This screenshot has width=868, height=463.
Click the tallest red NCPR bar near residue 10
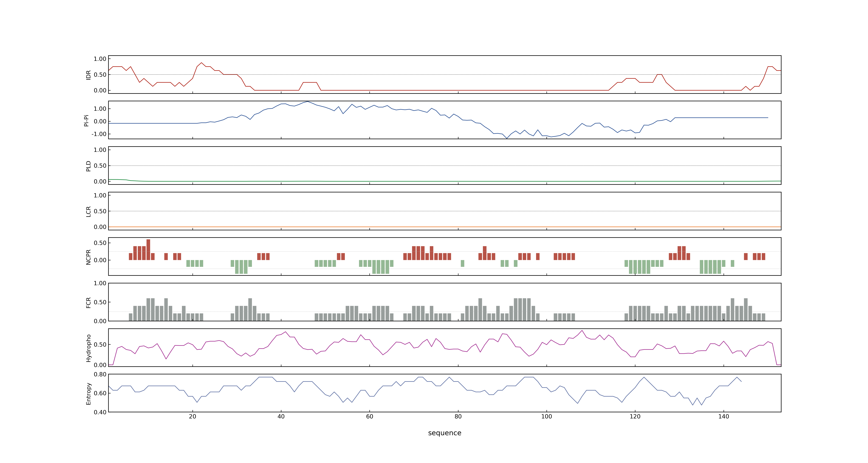pyautogui.click(x=148, y=250)
